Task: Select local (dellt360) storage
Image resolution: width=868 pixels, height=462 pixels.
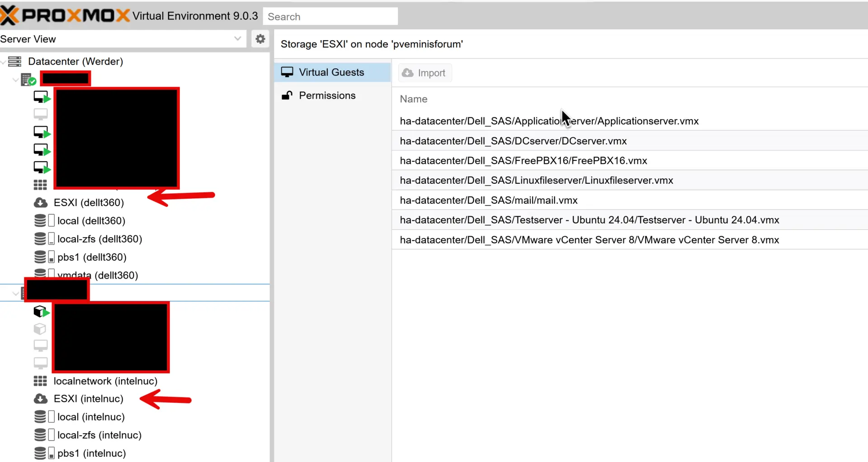Action: (91, 221)
